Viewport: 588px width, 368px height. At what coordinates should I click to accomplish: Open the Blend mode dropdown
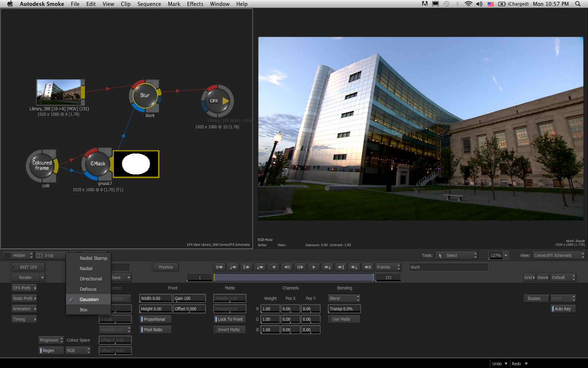344,298
